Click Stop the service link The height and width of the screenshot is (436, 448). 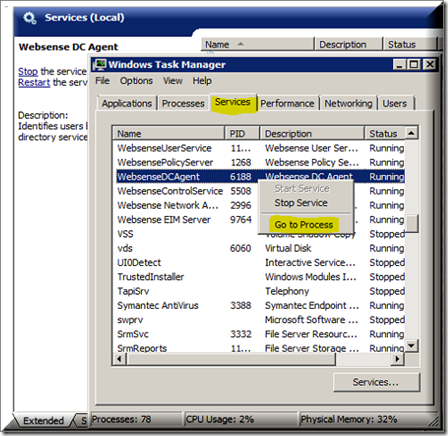coord(28,71)
